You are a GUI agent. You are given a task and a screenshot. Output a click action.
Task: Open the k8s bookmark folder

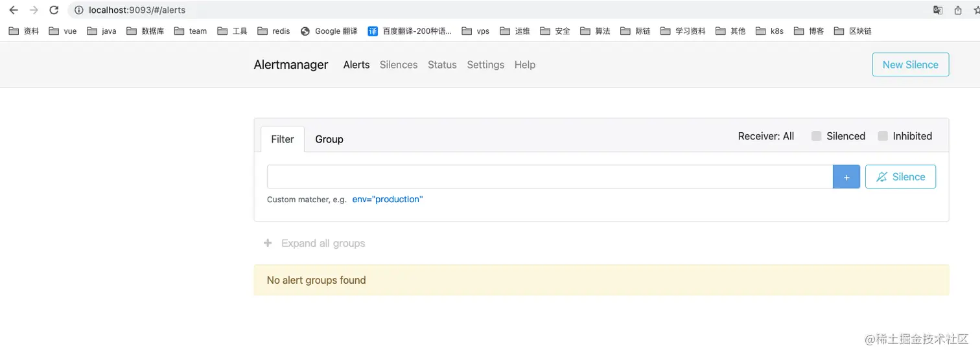click(770, 31)
